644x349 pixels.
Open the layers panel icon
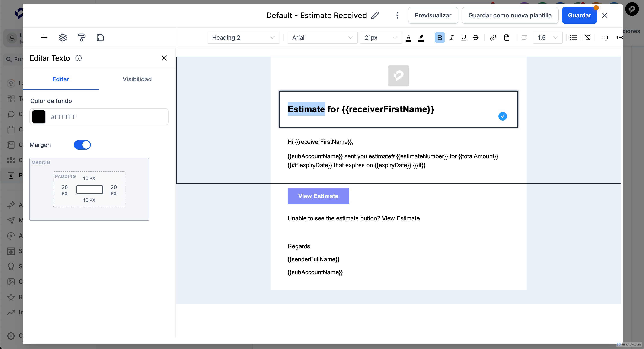[x=63, y=38]
